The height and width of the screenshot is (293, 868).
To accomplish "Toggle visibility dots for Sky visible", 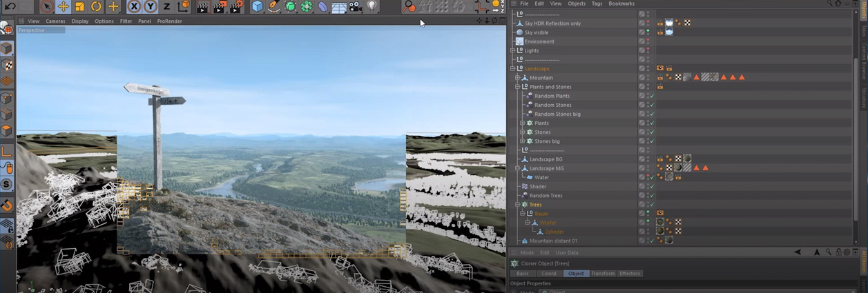I will pos(648,32).
